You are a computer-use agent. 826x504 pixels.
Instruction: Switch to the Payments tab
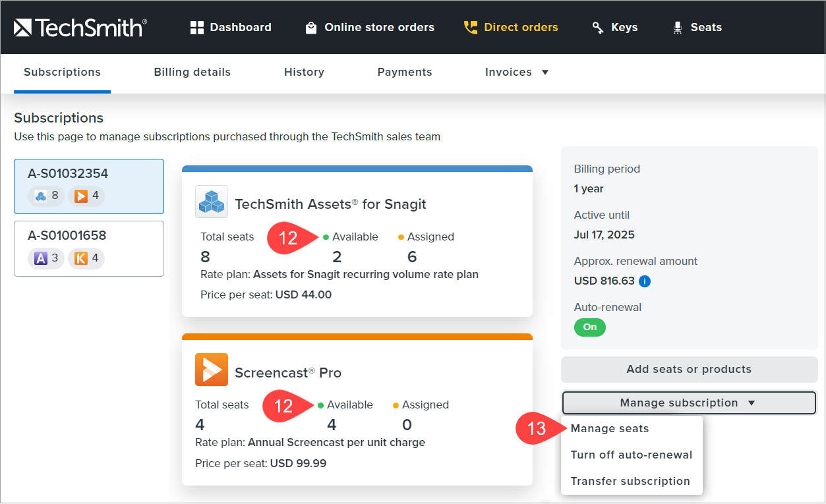click(x=404, y=72)
